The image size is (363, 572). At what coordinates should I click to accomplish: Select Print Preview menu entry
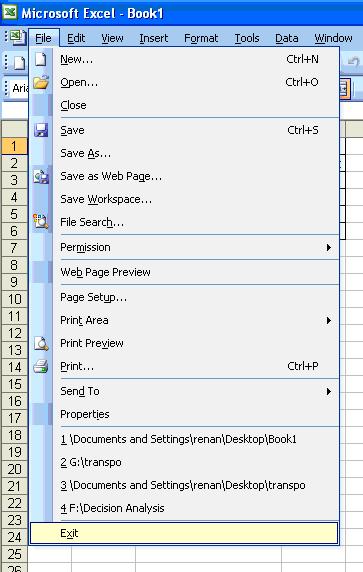185,343
